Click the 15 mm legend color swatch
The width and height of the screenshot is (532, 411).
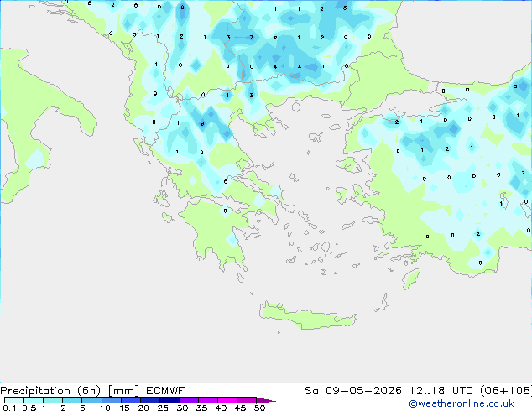pyautogui.click(x=131, y=400)
